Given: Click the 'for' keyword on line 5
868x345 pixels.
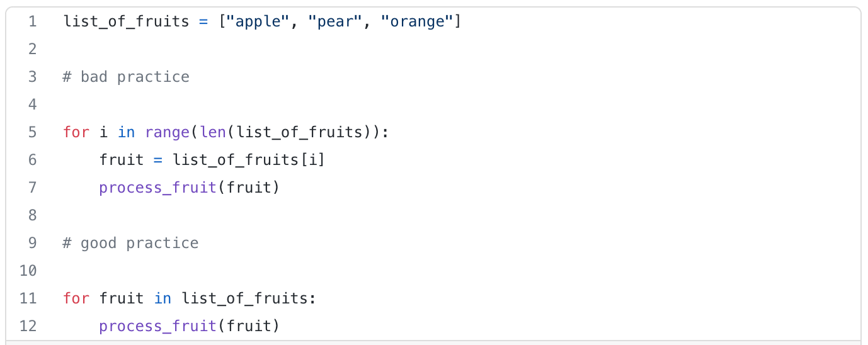Looking at the screenshot, I should click(76, 132).
